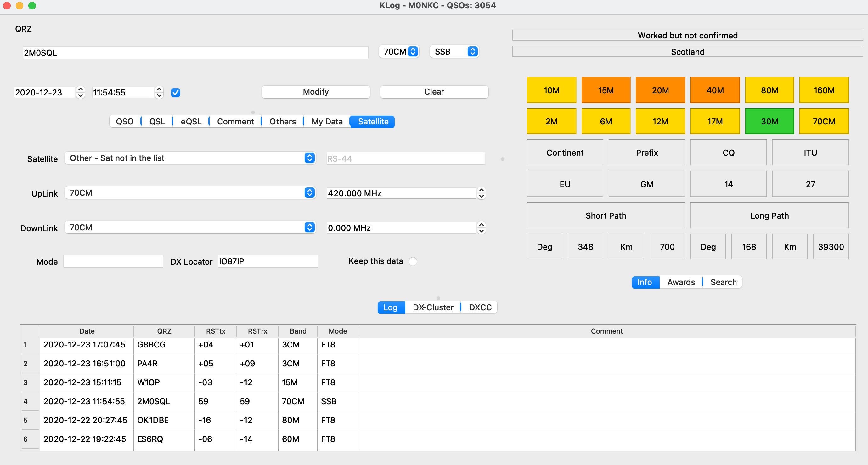Open the DXCC tab
This screenshot has height=465, width=868.
point(480,307)
